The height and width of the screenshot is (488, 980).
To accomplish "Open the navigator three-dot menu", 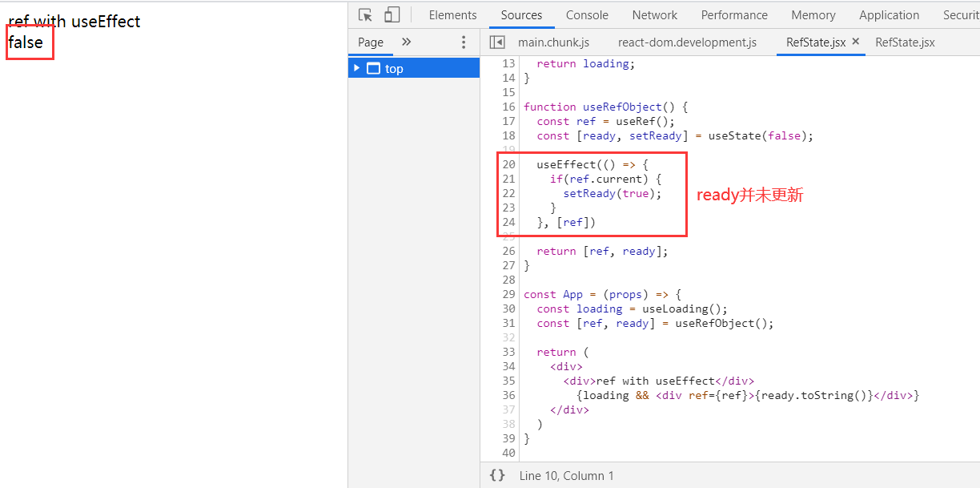I will click(464, 42).
